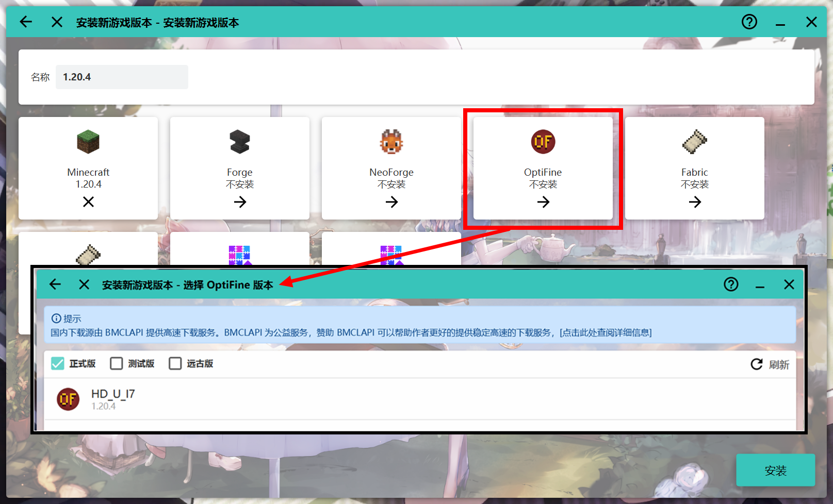Go back using the top window's back arrow
The height and width of the screenshot is (504, 833).
click(26, 22)
